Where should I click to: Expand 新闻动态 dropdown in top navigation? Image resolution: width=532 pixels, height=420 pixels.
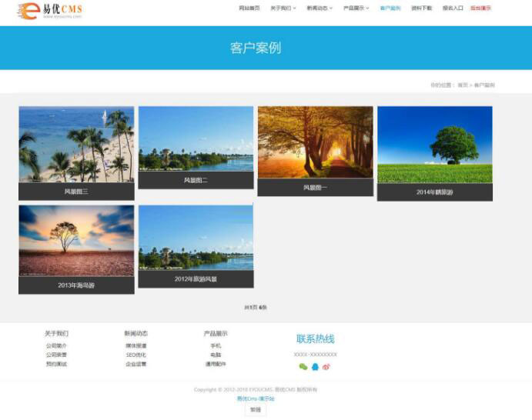(x=320, y=8)
